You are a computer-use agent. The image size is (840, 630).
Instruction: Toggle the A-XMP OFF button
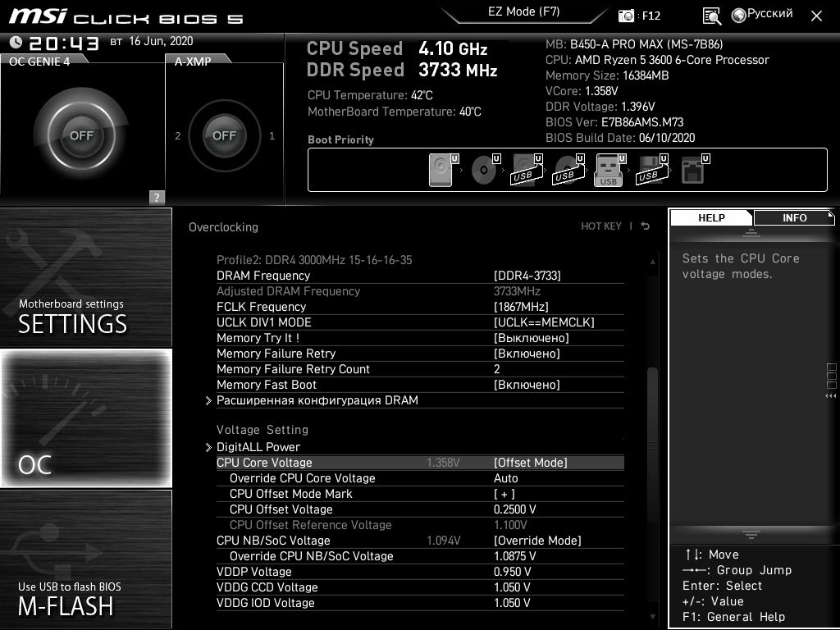tap(224, 135)
